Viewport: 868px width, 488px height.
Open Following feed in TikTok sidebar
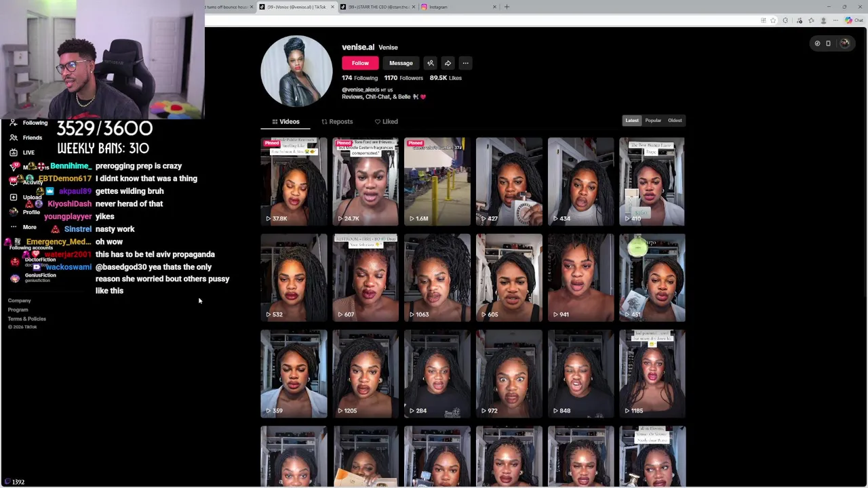tap(35, 123)
